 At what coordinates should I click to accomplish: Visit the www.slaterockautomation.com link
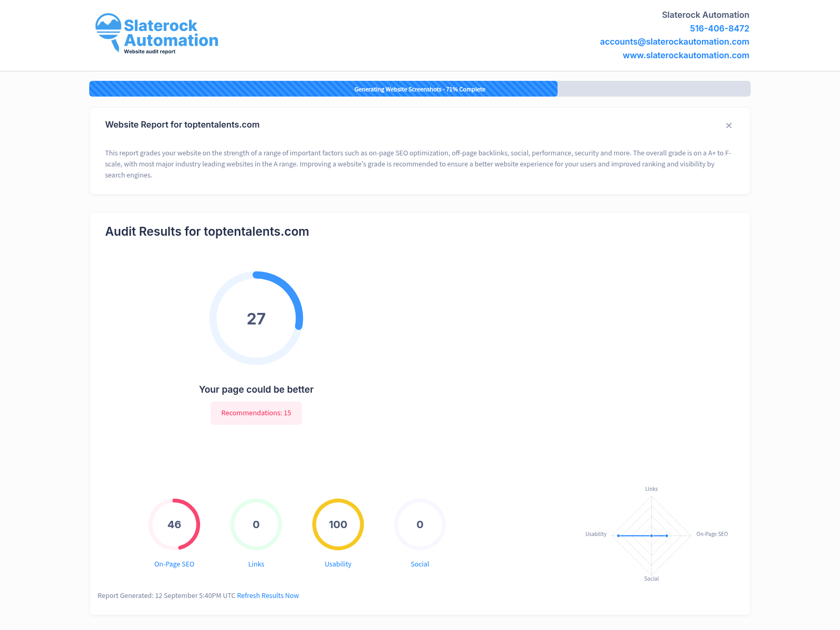(686, 56)
